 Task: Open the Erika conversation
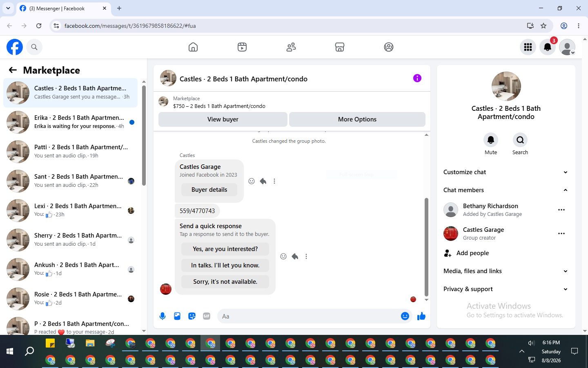coord(71,122)
